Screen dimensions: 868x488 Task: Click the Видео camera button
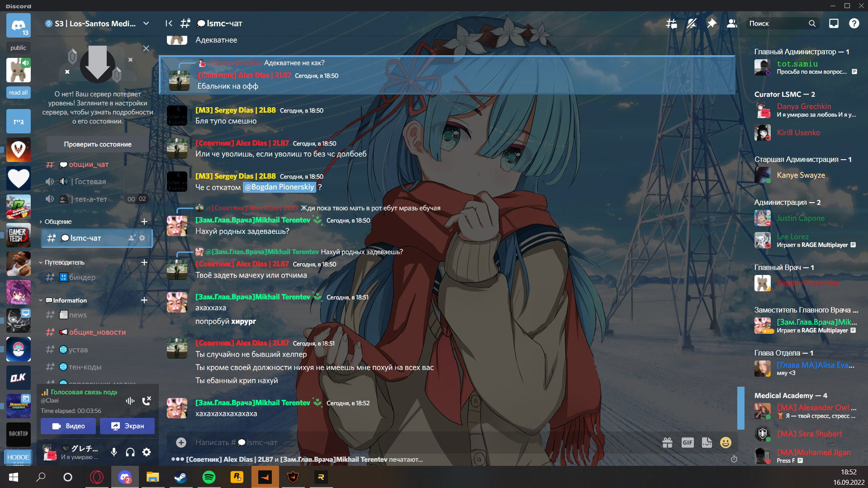coord(68,426)
